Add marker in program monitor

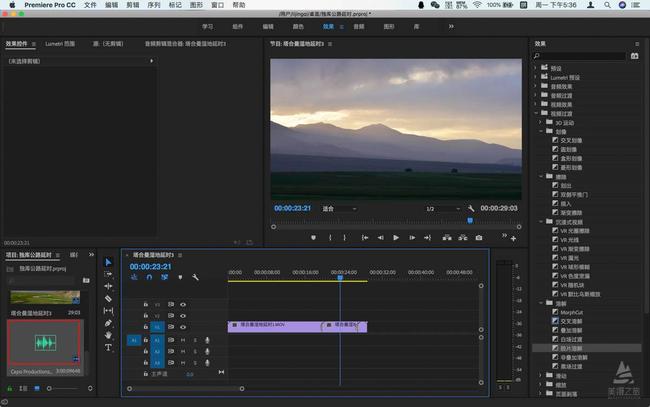(x=313, y=237)
